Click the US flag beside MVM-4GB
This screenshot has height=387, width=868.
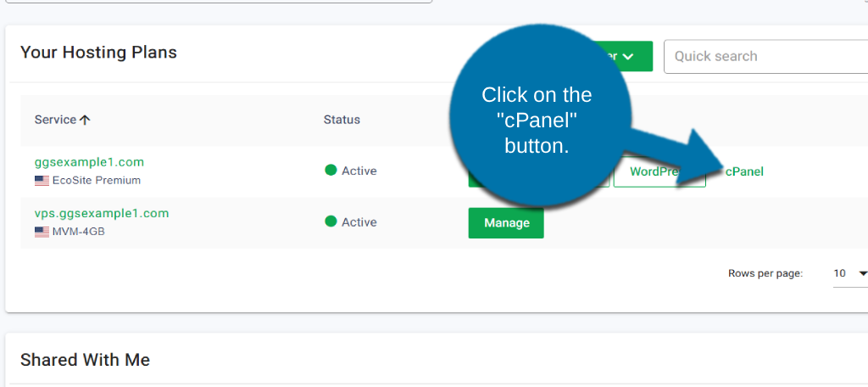42,232
